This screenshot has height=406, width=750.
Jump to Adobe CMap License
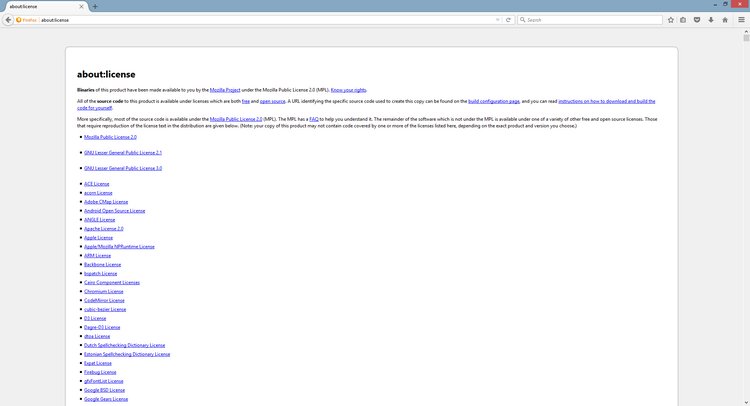(106, 202)
